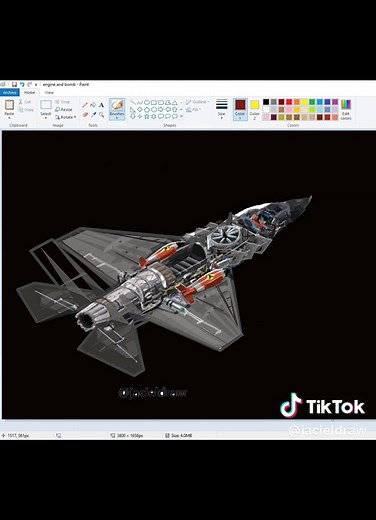Click the Paste clipboard icon
Screen dimensions: 376x520
(9, 105)
